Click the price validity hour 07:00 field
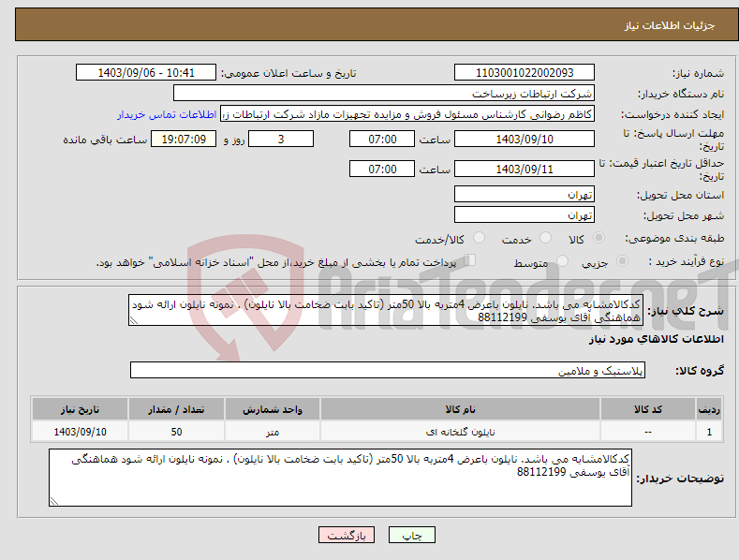Screen dimensions: 739x560 pos(382,169)
